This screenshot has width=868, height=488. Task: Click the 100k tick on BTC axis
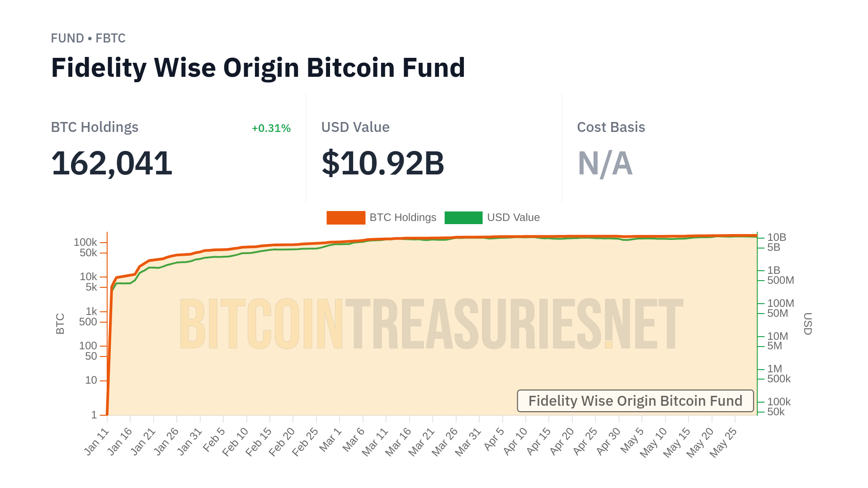coord(85,242)
